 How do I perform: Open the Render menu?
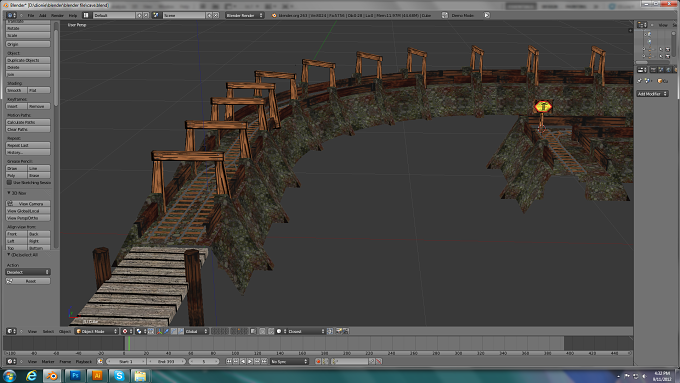pos(57,15)
